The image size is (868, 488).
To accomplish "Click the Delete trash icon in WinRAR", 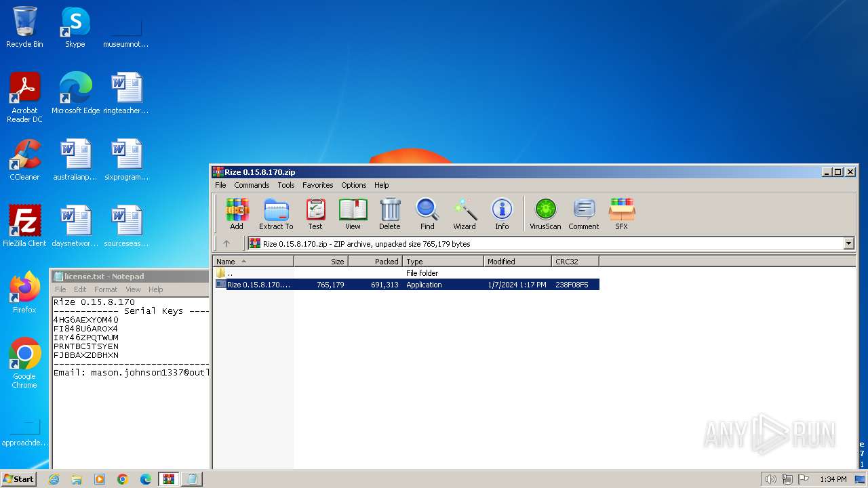I will pos(390,214).
